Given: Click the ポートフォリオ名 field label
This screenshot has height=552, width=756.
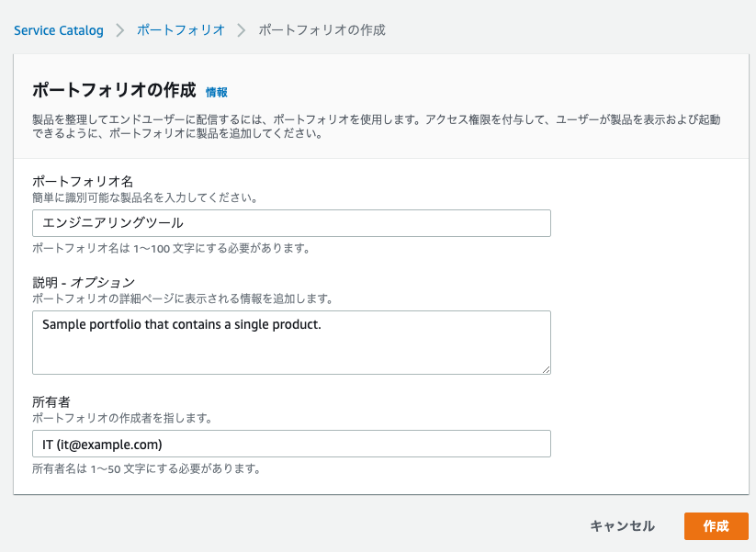Looking at the screenshot, I should tap(83, 181).
